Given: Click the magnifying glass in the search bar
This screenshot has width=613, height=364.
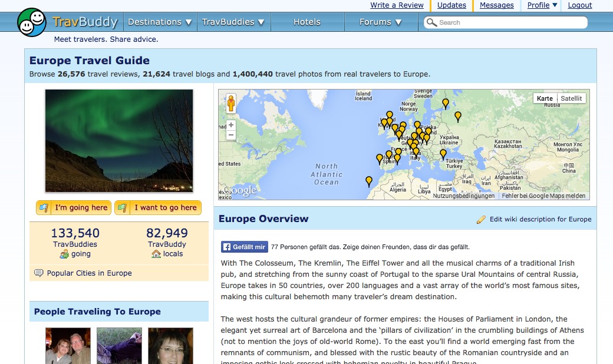Looking at the screenshot, I should point(433,22).
